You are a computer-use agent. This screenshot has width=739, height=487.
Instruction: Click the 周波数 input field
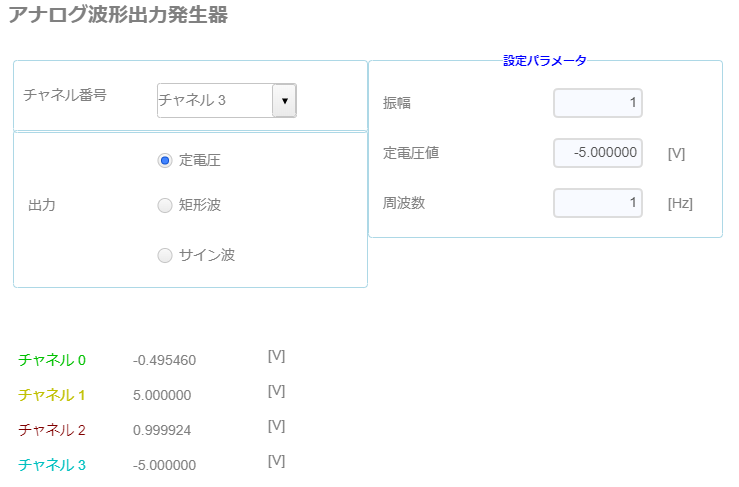[x=598, y=203]
